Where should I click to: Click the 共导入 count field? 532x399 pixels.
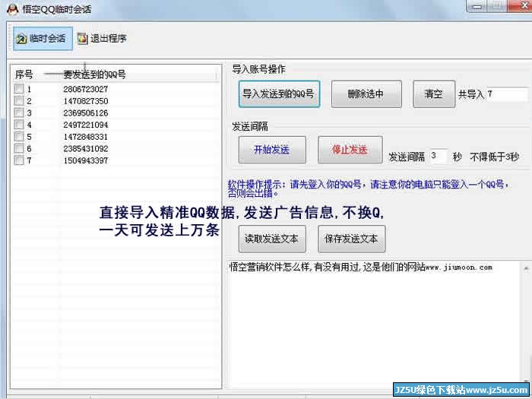click(x=507, y=94)
